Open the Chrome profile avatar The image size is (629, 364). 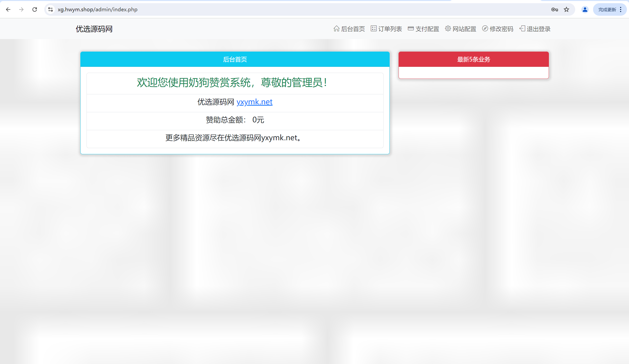coord(585,10)
